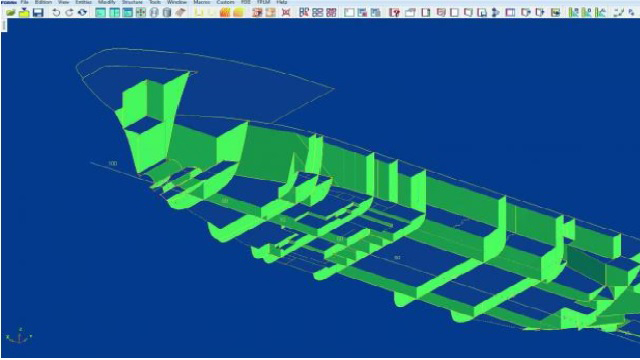The height and width of the screenshot is (360, 640).
Task: Click the blue play arrow toolbar icon
Action: [x=495, y=13]
